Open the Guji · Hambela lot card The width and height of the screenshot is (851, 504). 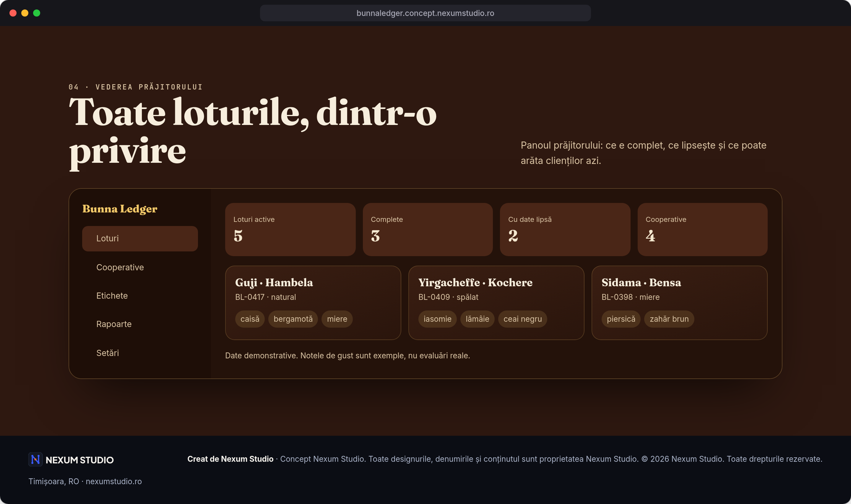pyautogui.click(x=313, y=303)
